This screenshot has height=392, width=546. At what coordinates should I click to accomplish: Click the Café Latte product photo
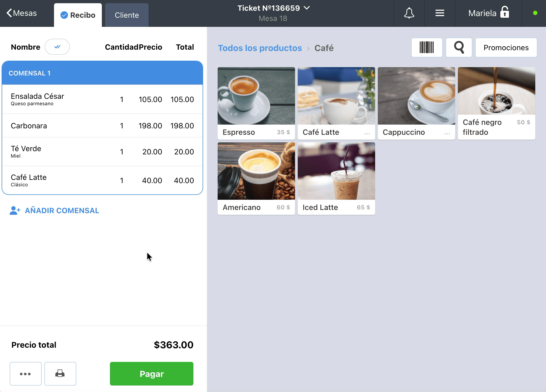click(x=336, y=96)
